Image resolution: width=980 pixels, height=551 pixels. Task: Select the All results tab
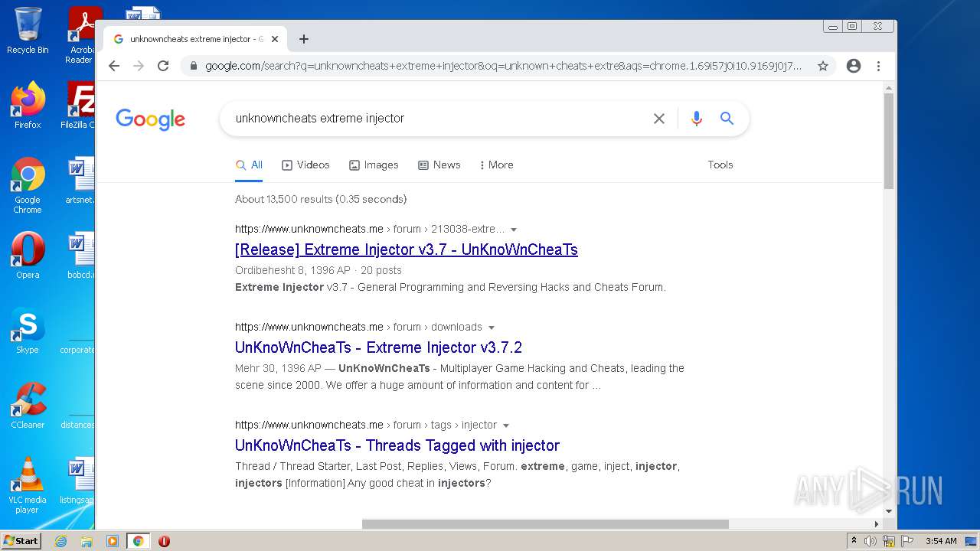(249, 165)
